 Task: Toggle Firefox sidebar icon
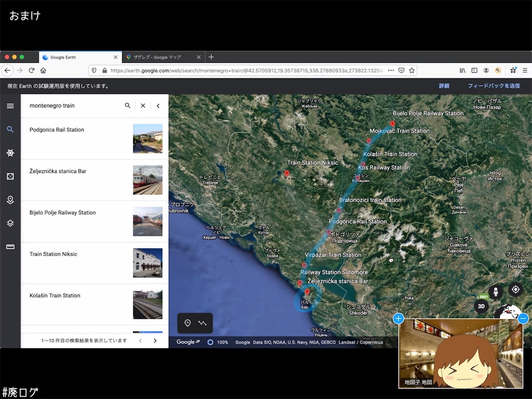pos(474,71)
